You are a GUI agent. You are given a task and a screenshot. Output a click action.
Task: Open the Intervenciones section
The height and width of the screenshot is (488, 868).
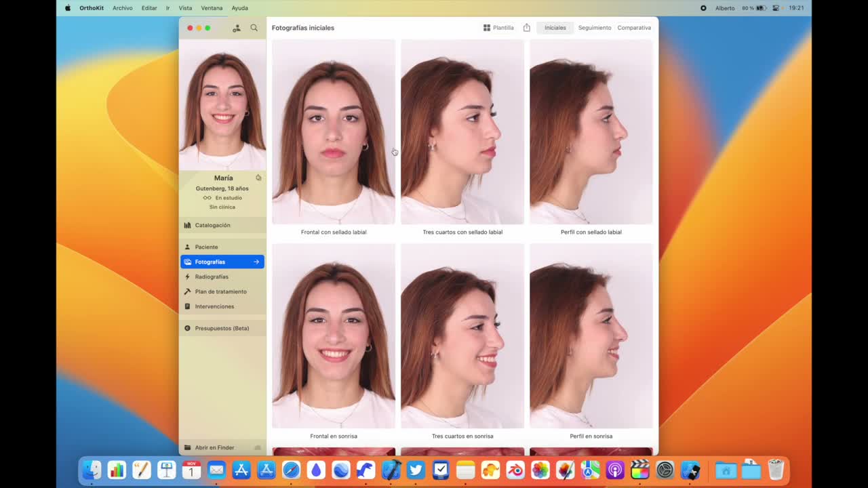tap(222, 306)
